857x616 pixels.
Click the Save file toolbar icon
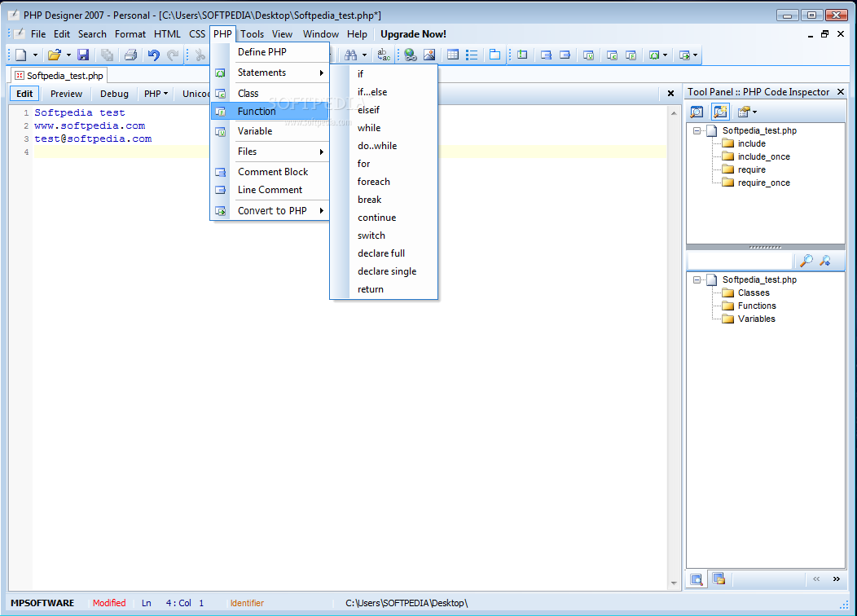coord(83,55)
